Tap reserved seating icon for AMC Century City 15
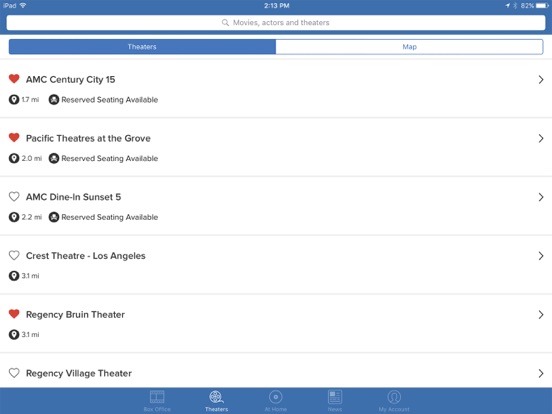The width and height of the screenshot is (552, 414). click(x=54, y=100)
